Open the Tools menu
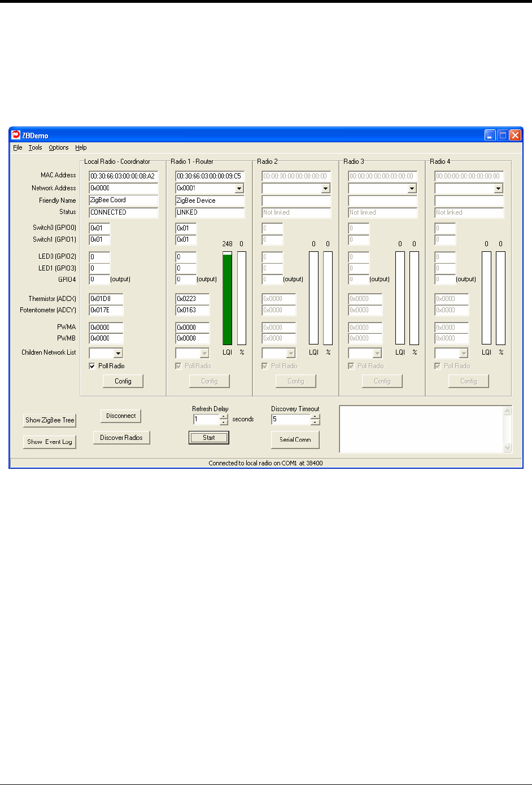Screen dimensions: 532x785 click(x=35, y=147)
